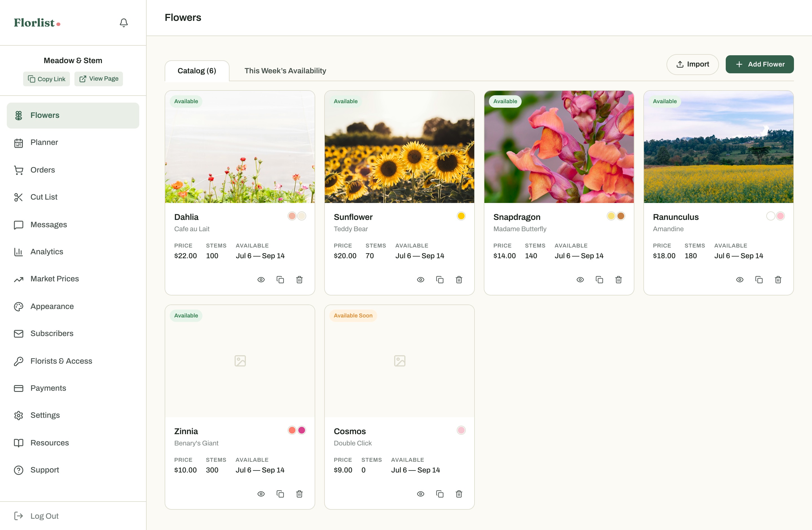Click the notification bell icon
This screenshot has width=812, height=530.
(123, 23)
